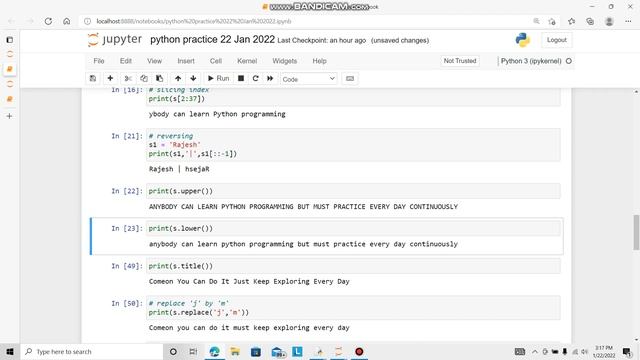
Task: Interrupt the kernel with the stop icon
Action: (241, 78)
